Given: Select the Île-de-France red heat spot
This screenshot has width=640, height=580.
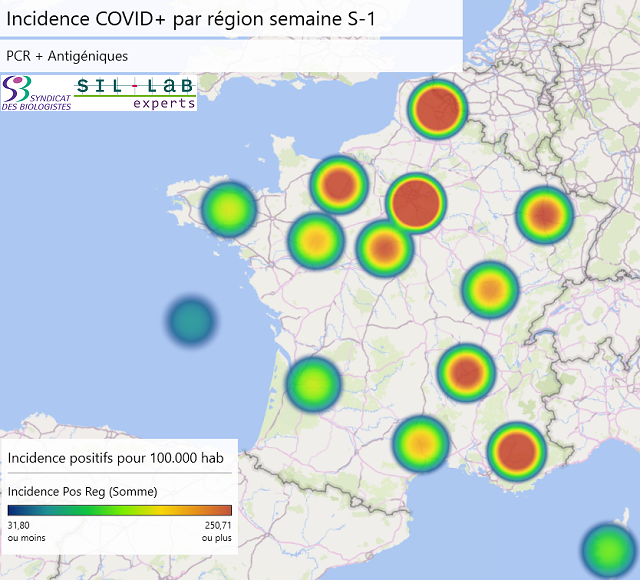Looking at the screenshot, I should click(416, 203).
